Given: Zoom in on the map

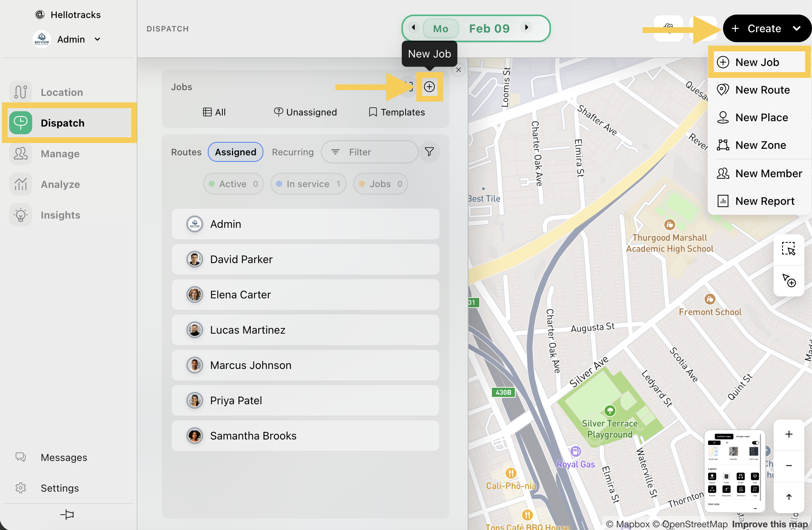Looking at the screenshot, I should pos(788,434).
